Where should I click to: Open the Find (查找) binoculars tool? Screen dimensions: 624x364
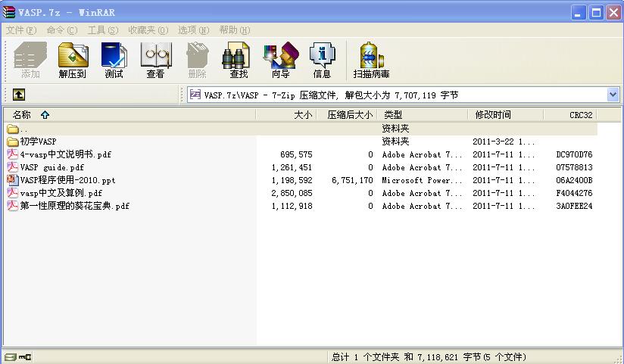(239, 60)
